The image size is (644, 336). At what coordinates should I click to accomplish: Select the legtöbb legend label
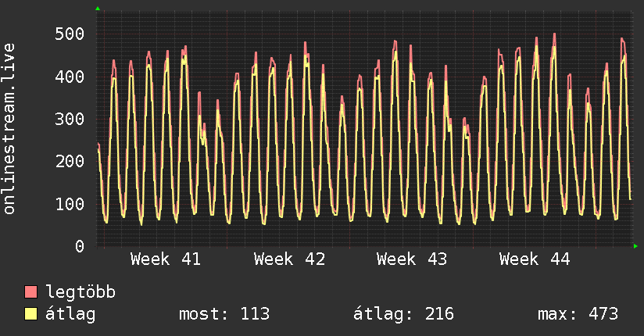(x=80, y=292)
